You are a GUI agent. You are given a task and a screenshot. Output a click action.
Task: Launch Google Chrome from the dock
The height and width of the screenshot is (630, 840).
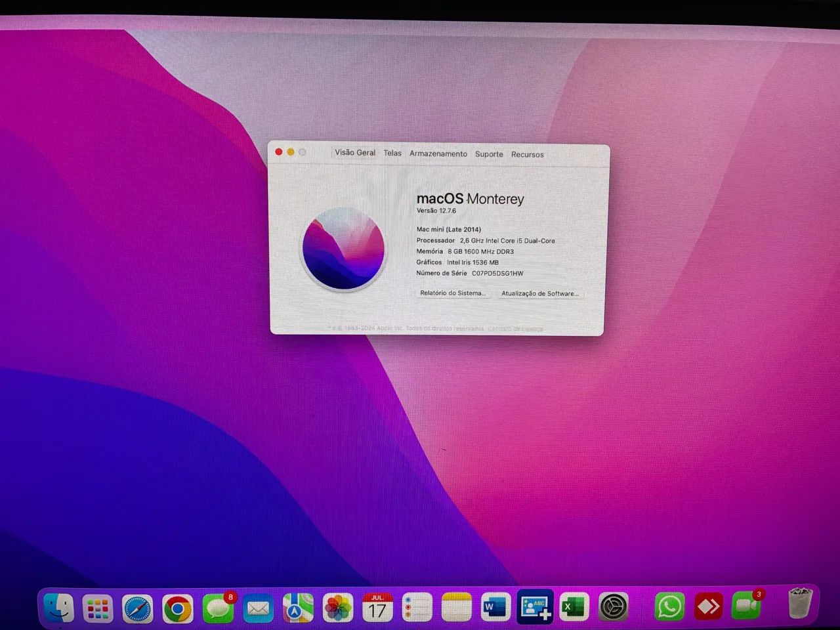pos(178,609)
